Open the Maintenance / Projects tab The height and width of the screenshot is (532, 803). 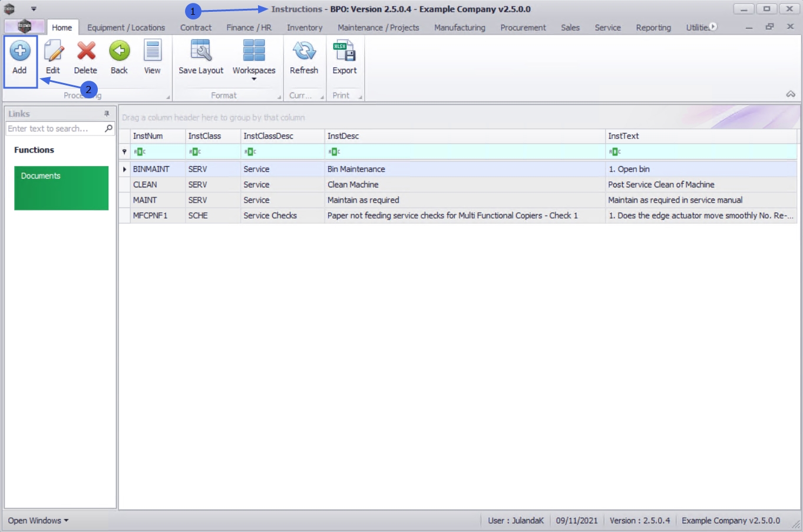coord(378,27)
